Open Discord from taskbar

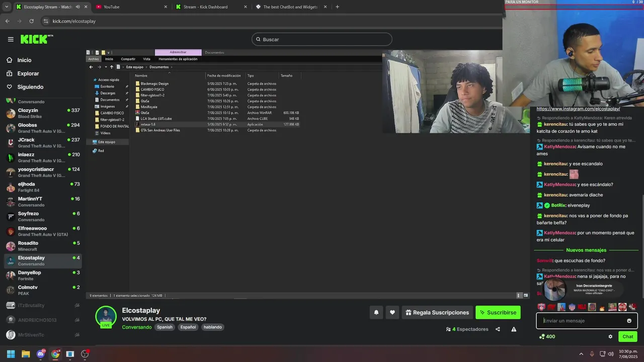point(40,354)
